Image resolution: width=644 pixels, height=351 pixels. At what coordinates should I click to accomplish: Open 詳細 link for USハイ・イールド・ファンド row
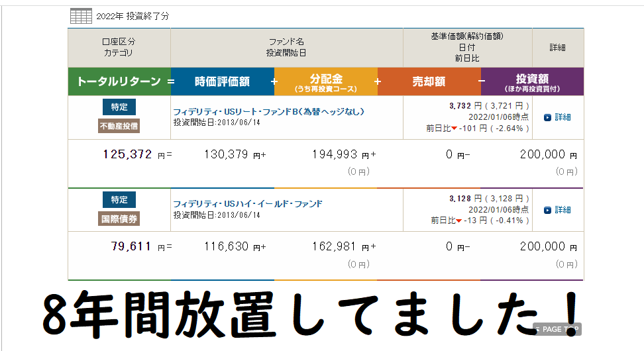coord(563,210)
